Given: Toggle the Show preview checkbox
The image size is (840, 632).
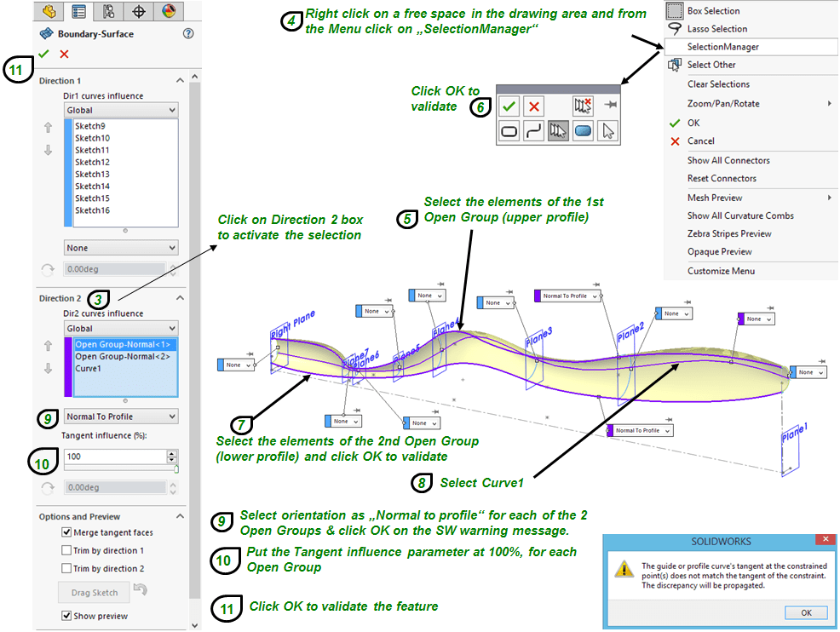Looking at the screenshot, I should (x=67, y=616).
